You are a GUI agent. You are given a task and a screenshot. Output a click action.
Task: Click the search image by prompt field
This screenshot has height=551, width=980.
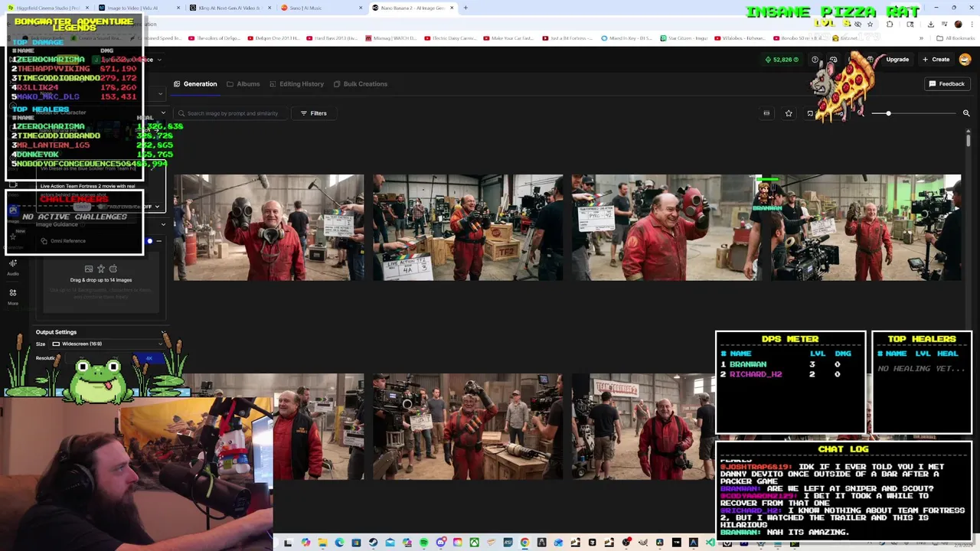(x=230, y=113)
